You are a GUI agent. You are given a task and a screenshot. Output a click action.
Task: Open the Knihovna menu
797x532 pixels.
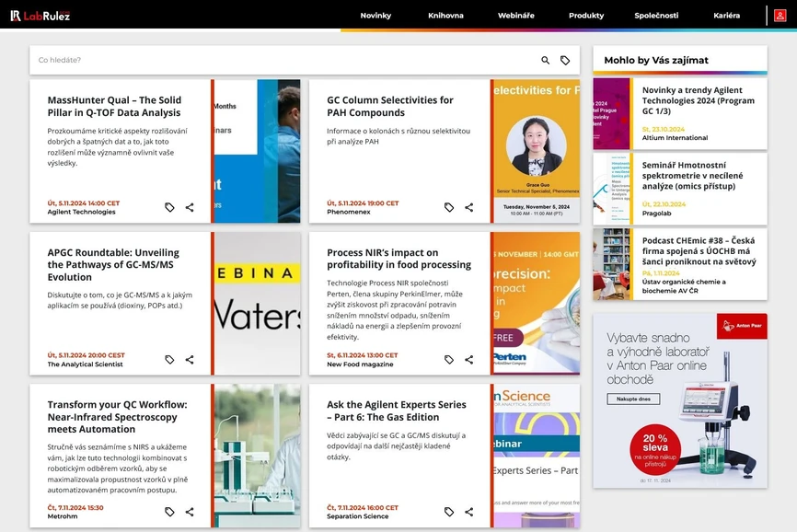tap(445, 16)
